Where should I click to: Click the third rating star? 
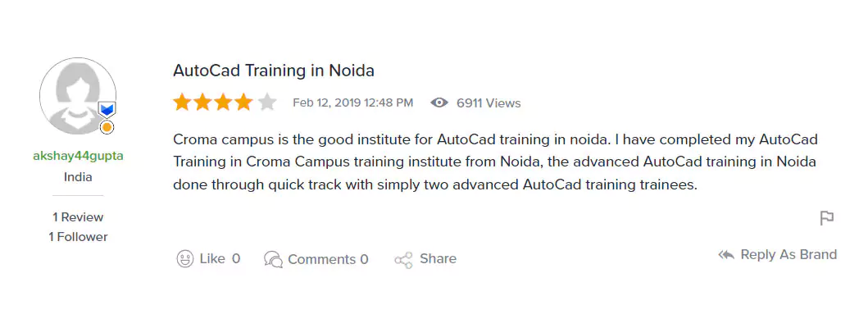(x=224, y=102)
